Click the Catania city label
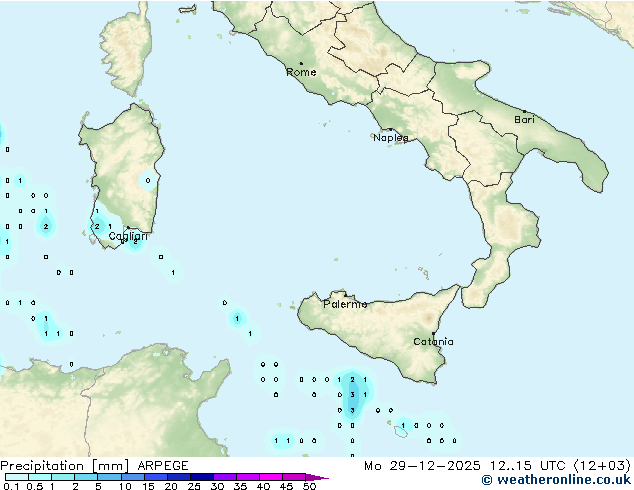 click(x=433, y=342)
